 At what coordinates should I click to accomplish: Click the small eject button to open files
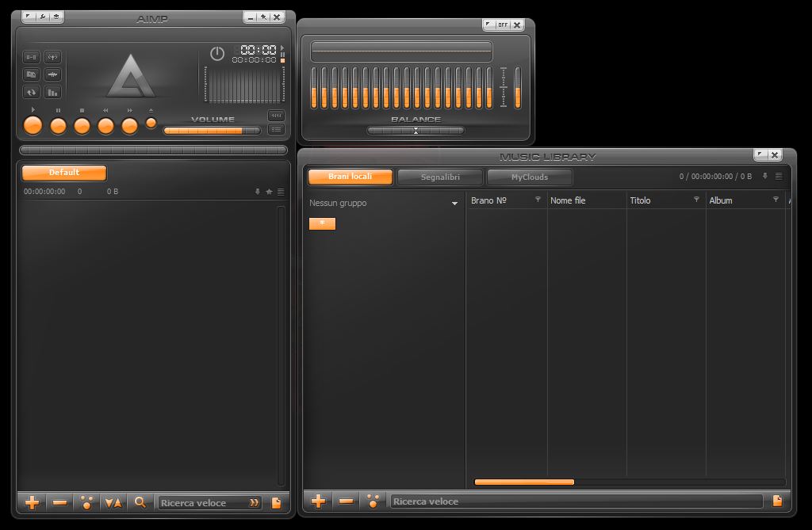coord(151,123)
